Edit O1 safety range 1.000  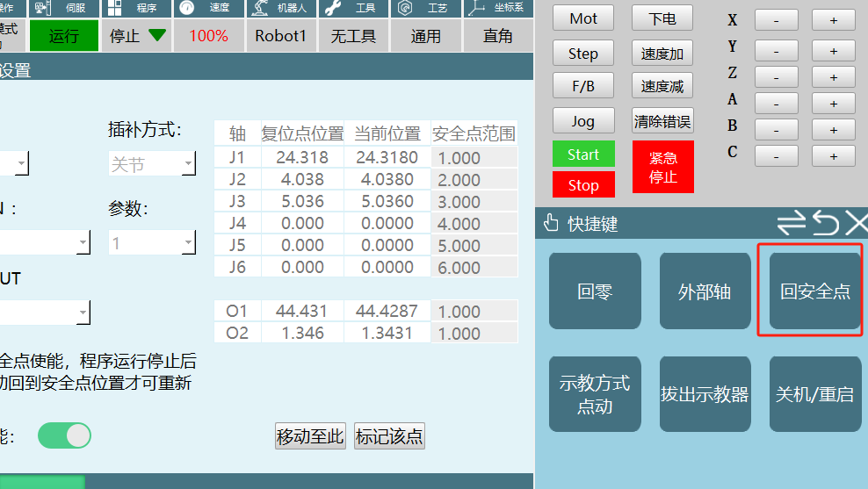474,312
